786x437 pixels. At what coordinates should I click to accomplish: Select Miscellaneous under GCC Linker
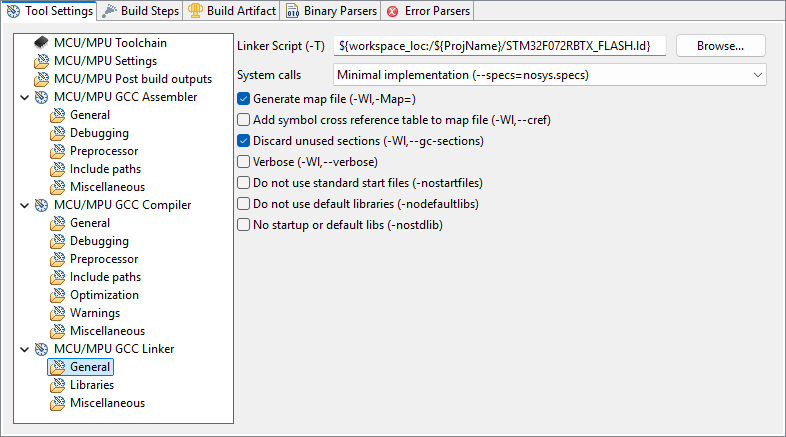[107, 403]
